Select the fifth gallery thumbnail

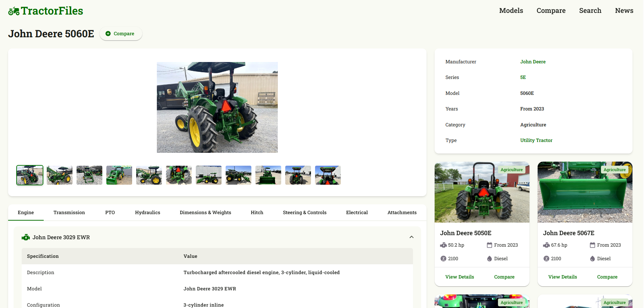pyautogui.click(x=149, y=175)
